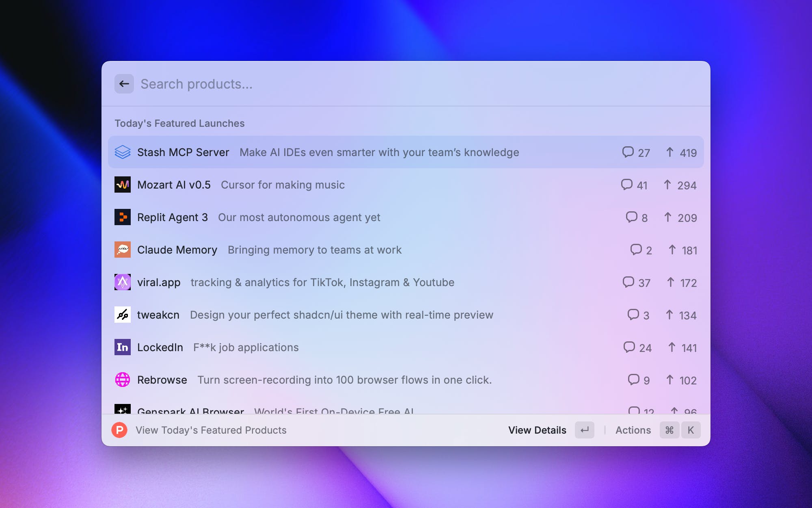
Task: Click the tweakcn product icon
Action: tap(122, 315)
